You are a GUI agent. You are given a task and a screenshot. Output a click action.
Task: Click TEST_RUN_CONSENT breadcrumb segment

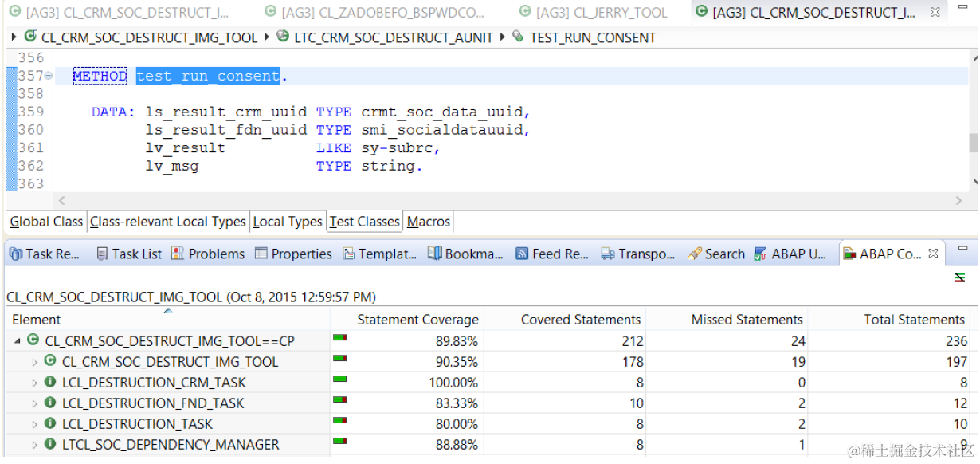[593, 37]
